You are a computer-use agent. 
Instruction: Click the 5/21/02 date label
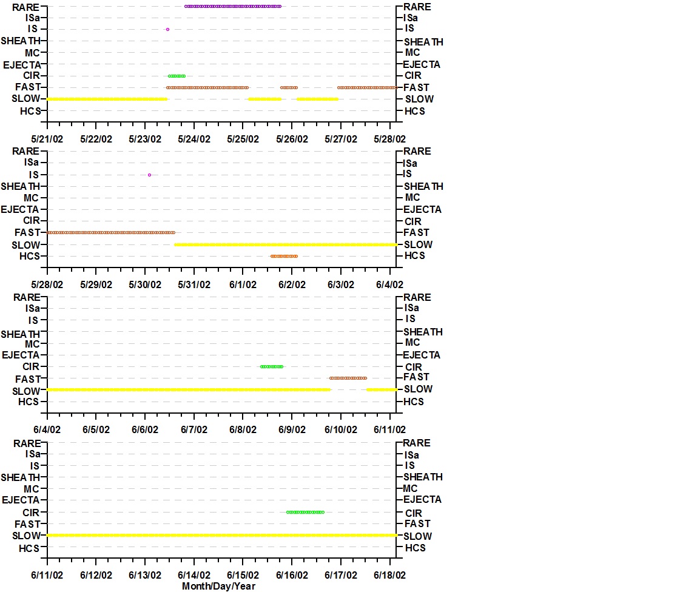click(47, 139)
